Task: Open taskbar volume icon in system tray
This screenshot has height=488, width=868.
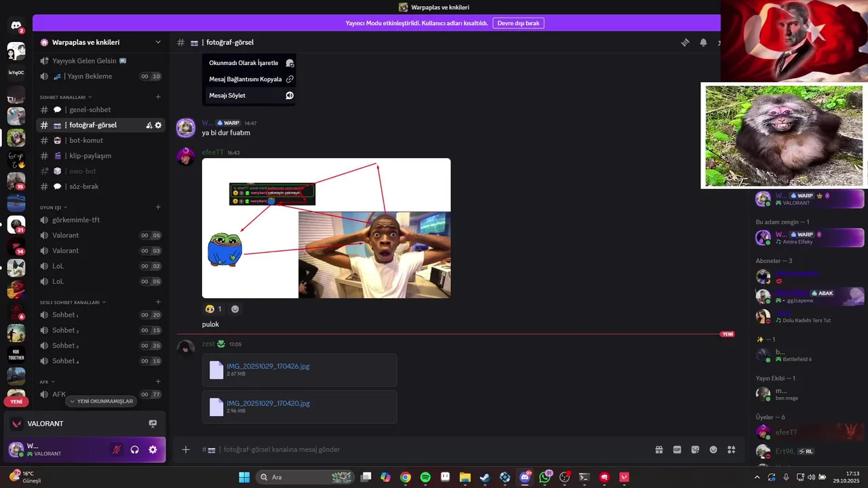Action: (x=812, y=477)
